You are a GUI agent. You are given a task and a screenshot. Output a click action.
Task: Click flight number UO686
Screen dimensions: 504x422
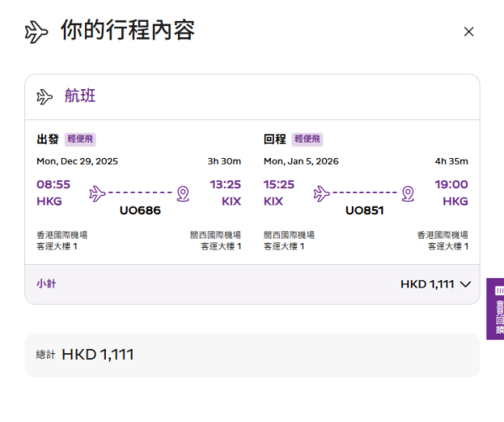[x=140, y=210]
